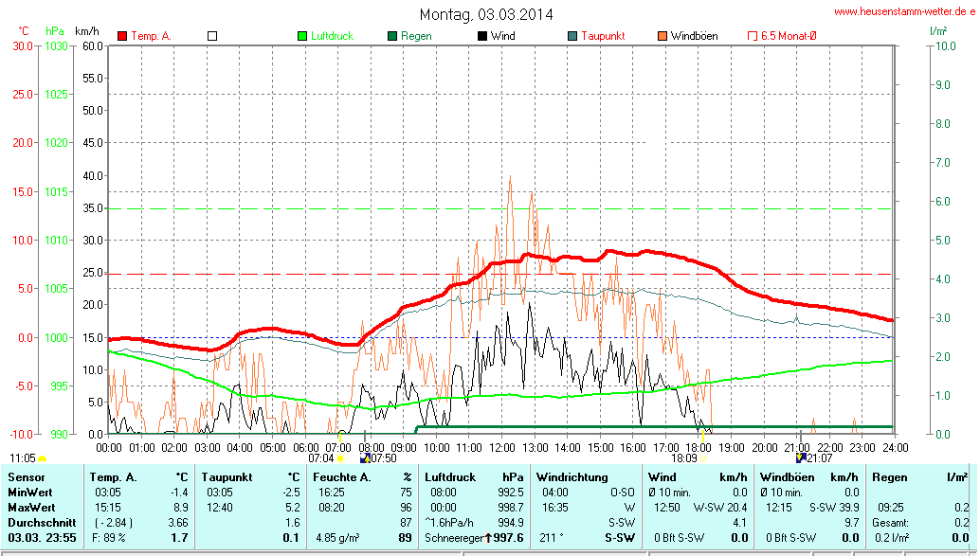
Task: Click the sunrise icon next to 07:04
Action: [x=340, y=458]
